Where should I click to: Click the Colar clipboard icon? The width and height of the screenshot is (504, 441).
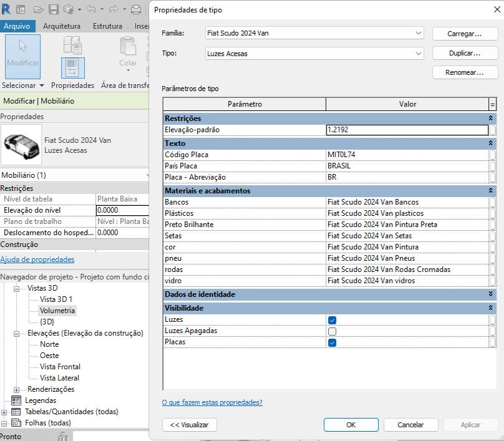click(128, 46)
